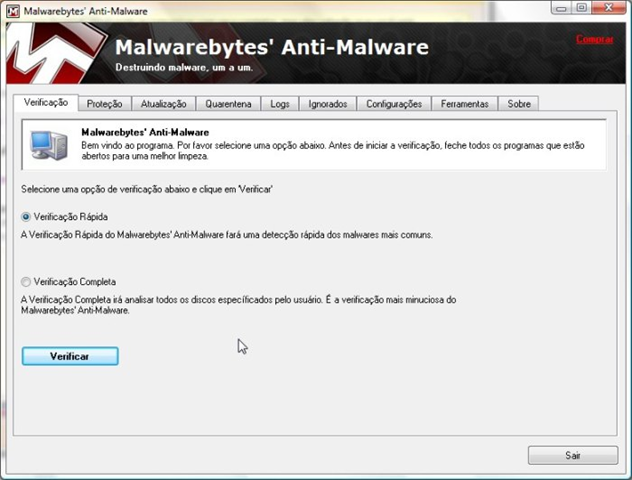The image size is (632, 480).
Task: Click the Malwarebytes title bar app icon
Action: point(12,11)
